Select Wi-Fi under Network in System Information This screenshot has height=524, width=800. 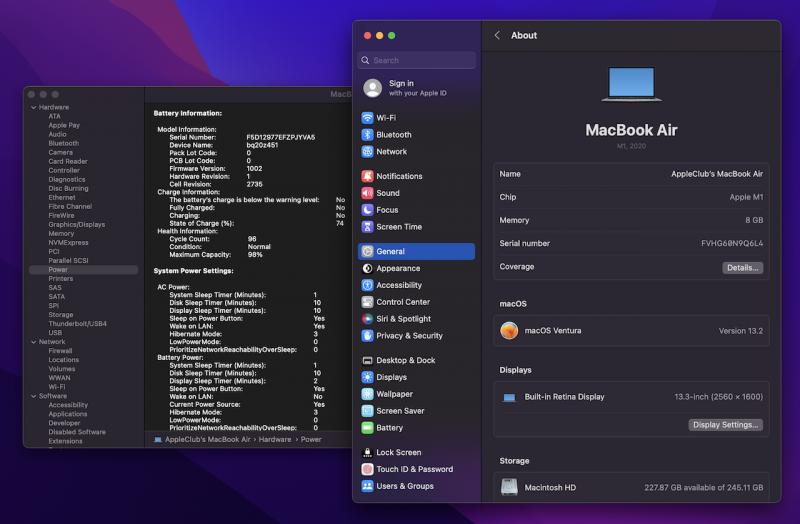(57, 387)
